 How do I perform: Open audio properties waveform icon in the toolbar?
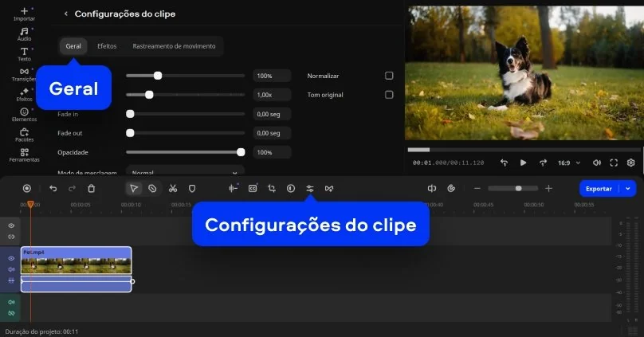click(234, 188)
